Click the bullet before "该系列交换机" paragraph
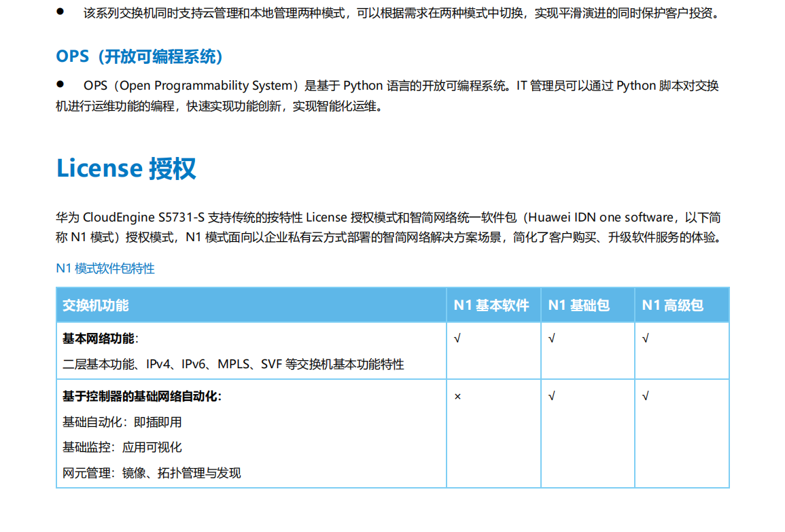Viewport: 785px width, 532px height. 60,12
